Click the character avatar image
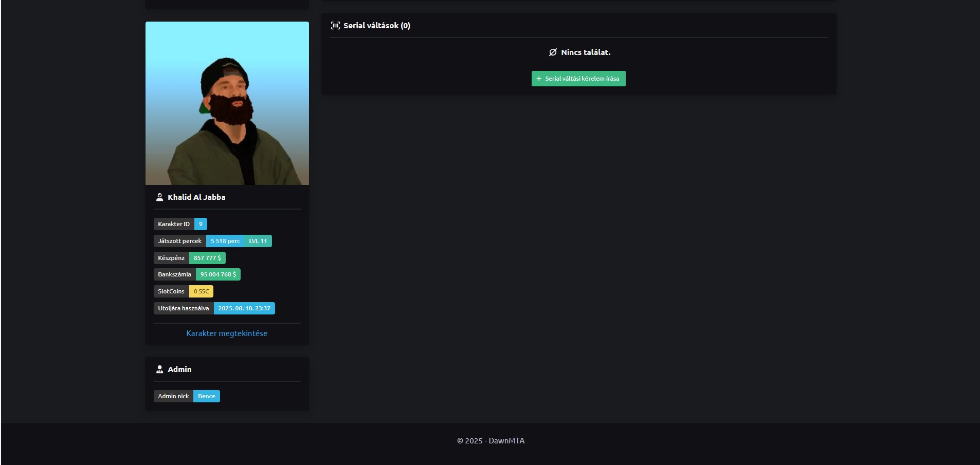 pos(227,103)
